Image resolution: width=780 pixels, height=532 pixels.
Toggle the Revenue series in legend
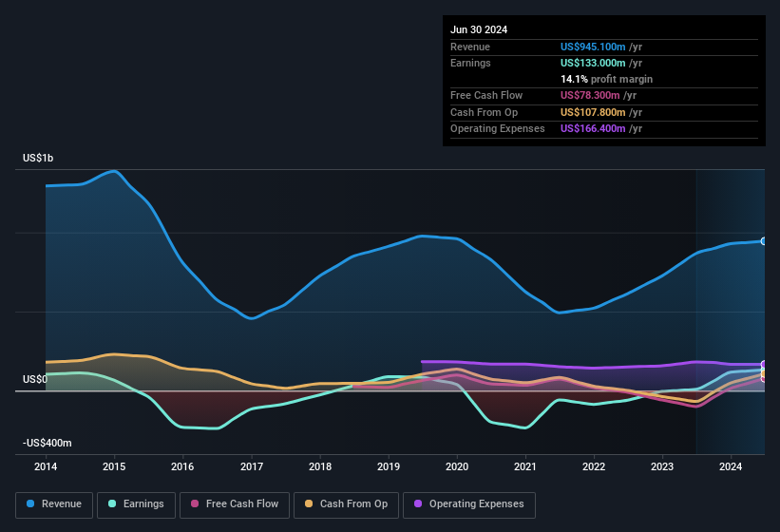point(54,504)
